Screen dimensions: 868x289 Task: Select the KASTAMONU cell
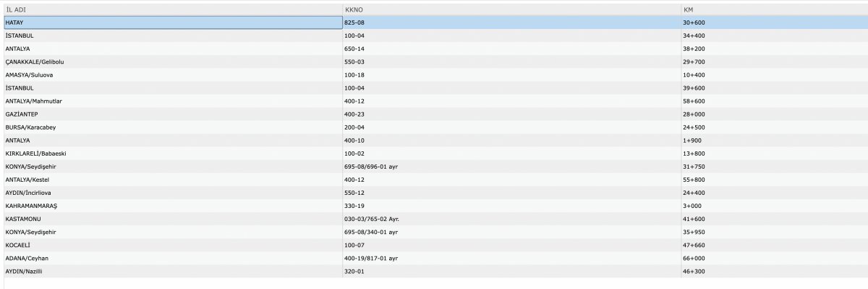pos(172,219)
